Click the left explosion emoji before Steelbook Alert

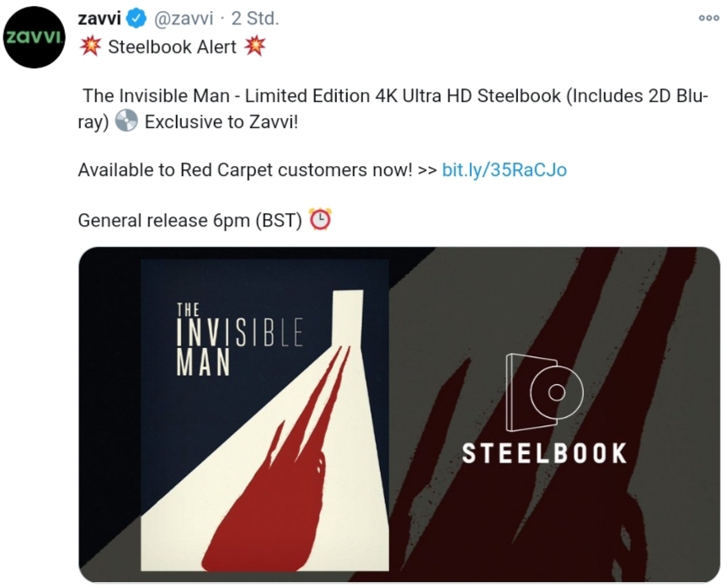pyautogui.click(x=90, y=45)
